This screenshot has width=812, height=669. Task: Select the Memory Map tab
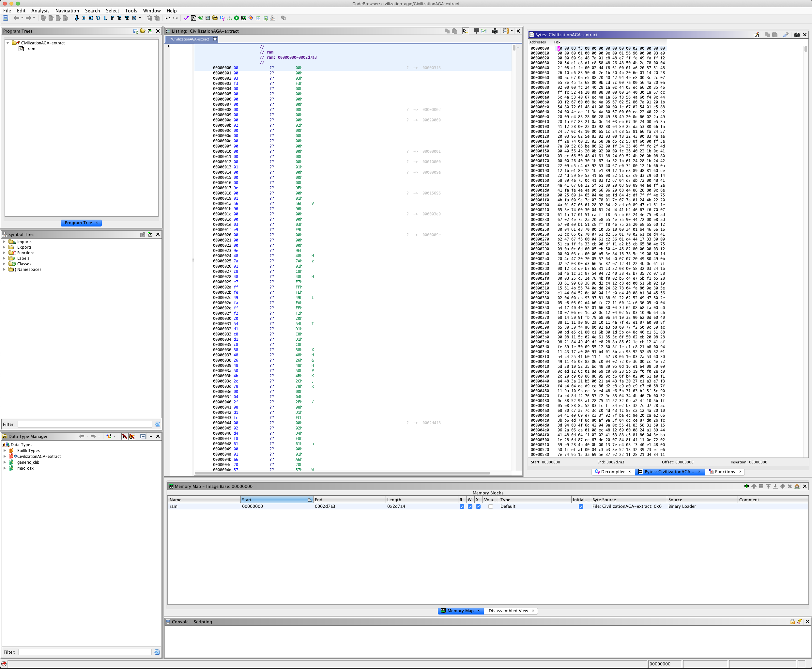(460, 611)
